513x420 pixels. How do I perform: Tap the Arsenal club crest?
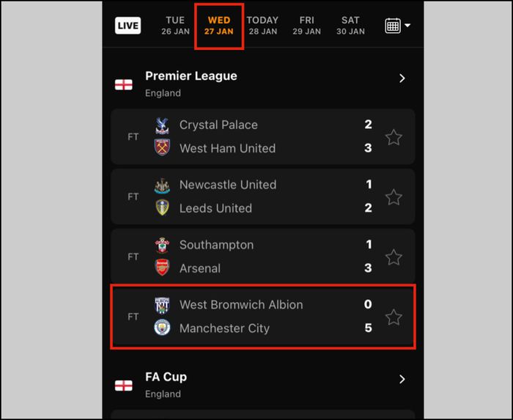[162, 268]
